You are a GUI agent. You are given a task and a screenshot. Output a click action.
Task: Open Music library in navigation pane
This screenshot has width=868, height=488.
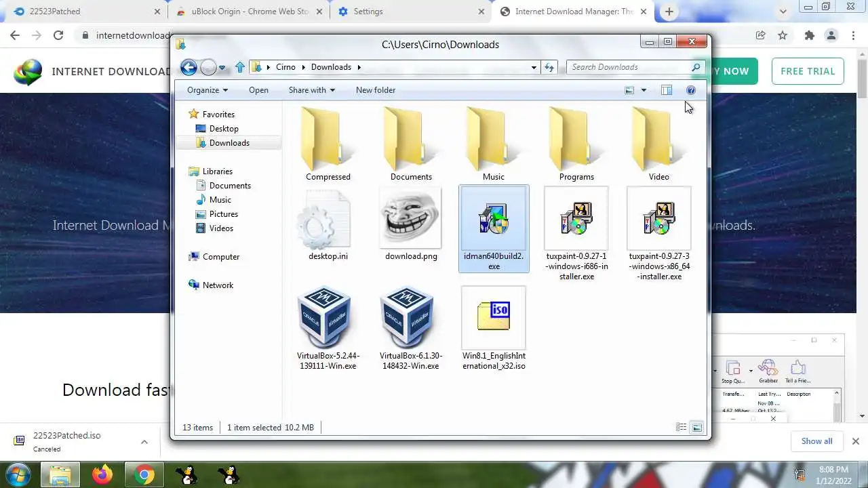(214, 200)
